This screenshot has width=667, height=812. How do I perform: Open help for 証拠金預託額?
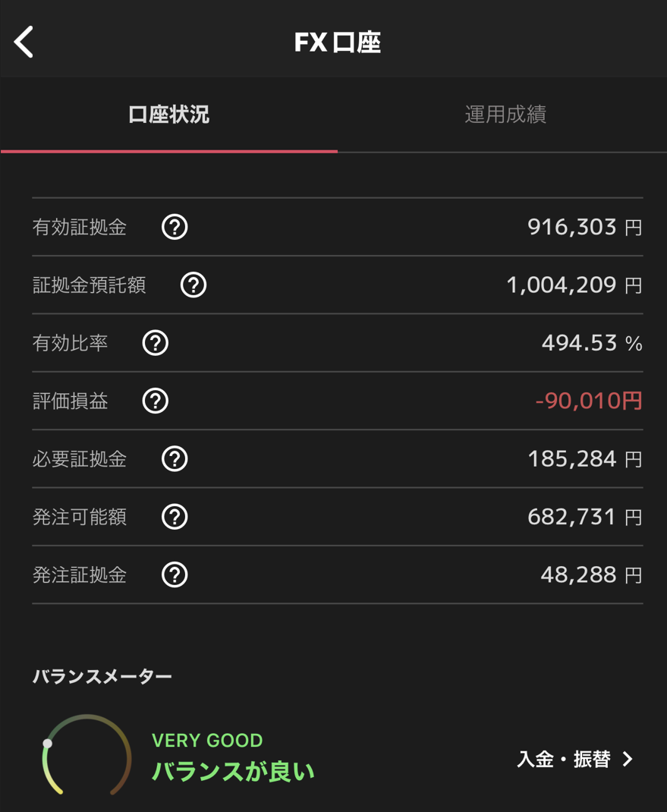[193, 285]
